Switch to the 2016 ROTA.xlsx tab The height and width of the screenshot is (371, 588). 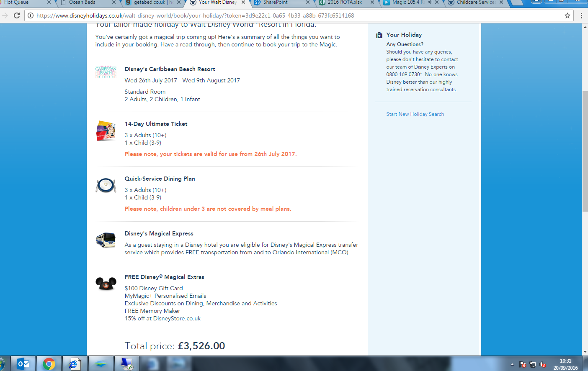click(x=346, y=3)
